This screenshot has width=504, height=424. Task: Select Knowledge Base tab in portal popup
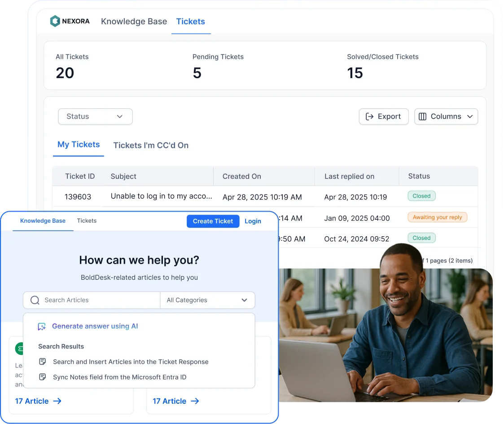(x=43, y=221)
